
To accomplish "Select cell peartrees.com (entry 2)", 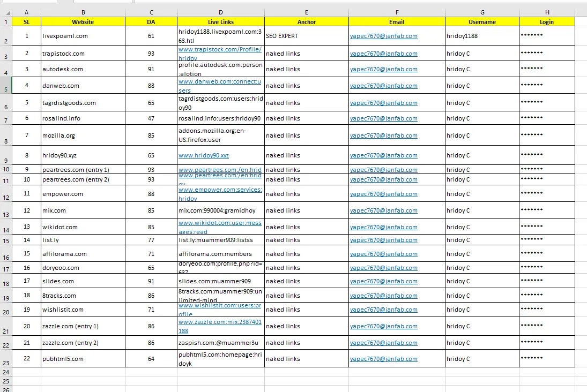I will tap(83, 179).
